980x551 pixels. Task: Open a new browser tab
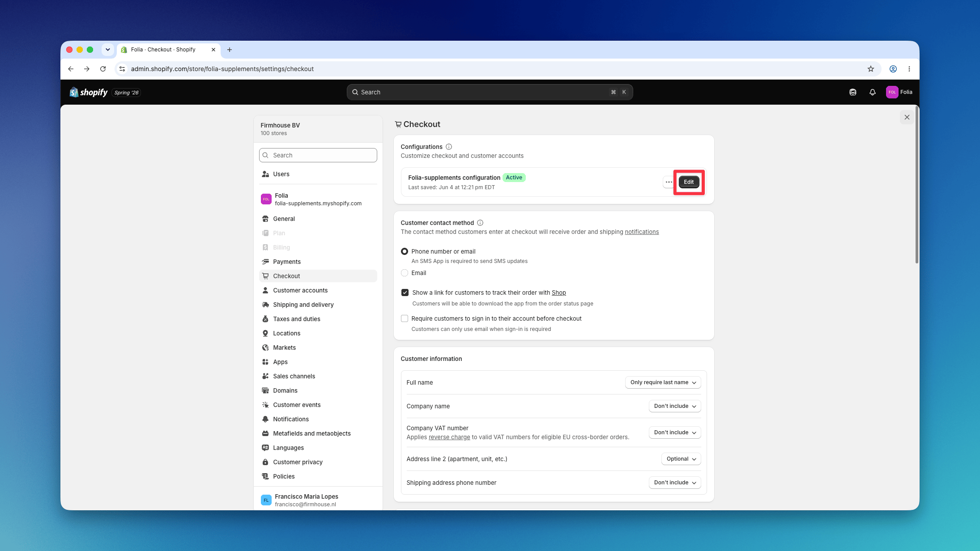click(230, 50)
